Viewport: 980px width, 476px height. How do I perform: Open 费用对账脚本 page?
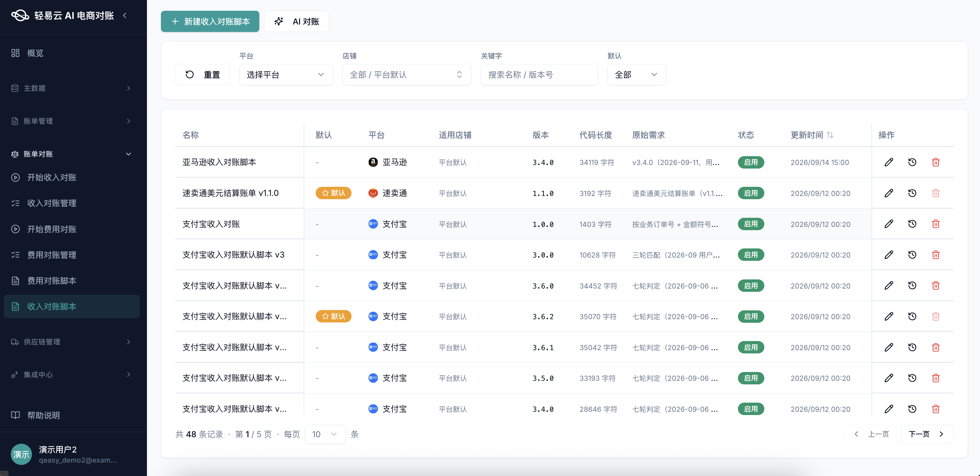click(x=72, y=281)
